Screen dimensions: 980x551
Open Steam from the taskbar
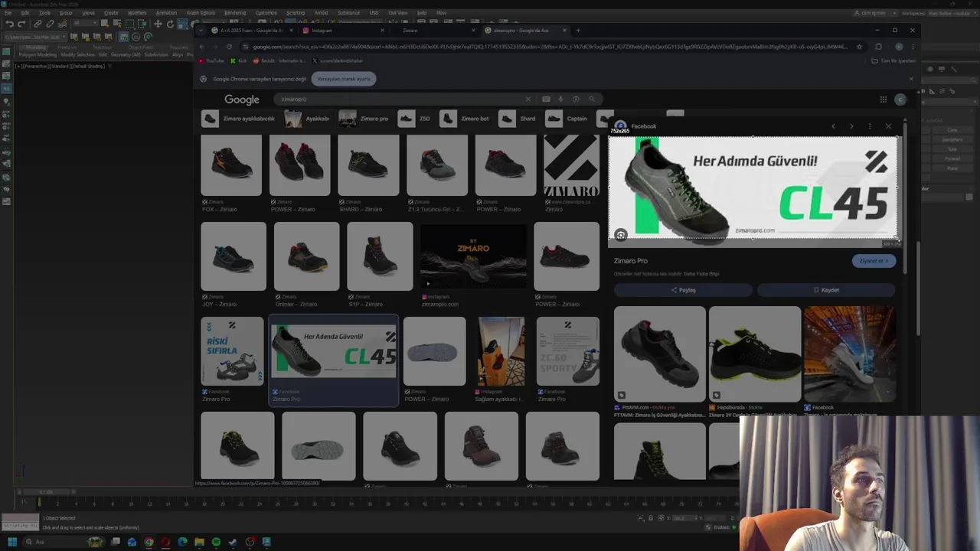point(233,542)
